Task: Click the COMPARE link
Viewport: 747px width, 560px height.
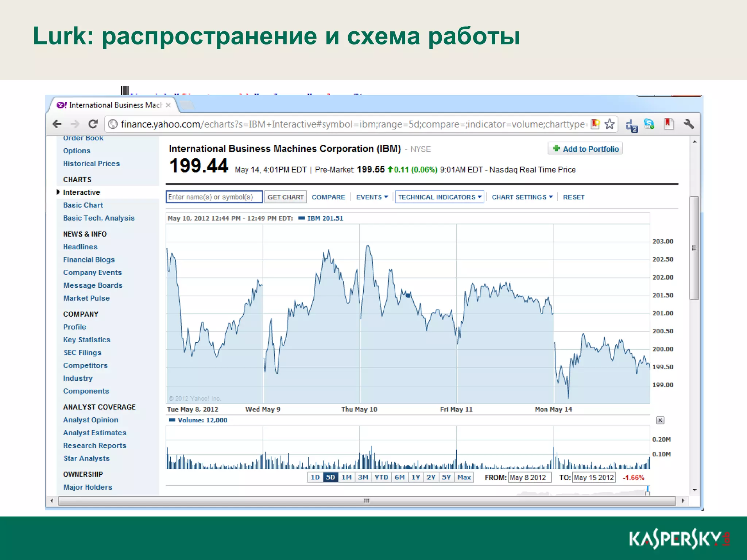Action: [328, 197]
